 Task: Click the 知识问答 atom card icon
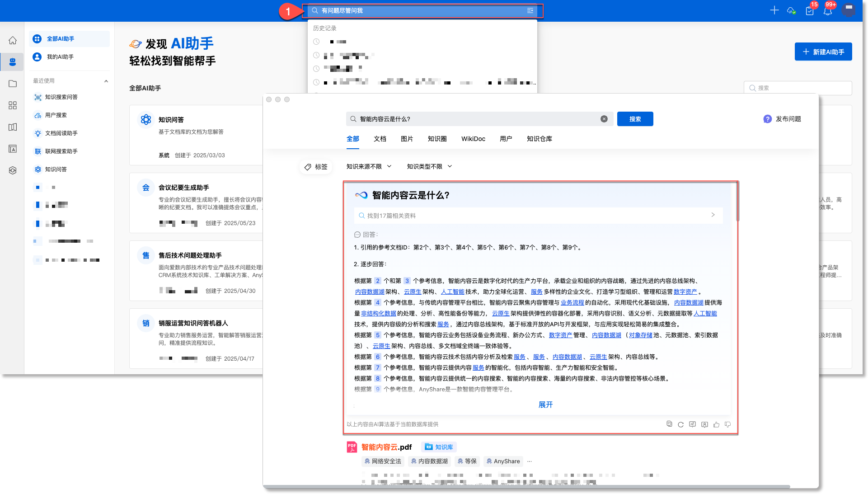[145, 120]
